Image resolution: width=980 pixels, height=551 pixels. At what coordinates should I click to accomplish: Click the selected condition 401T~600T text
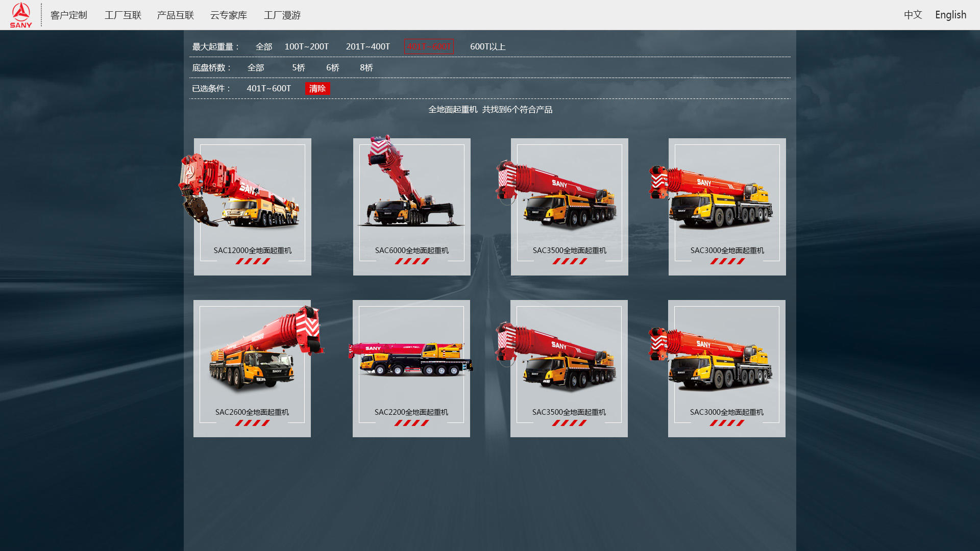[269, 88]
